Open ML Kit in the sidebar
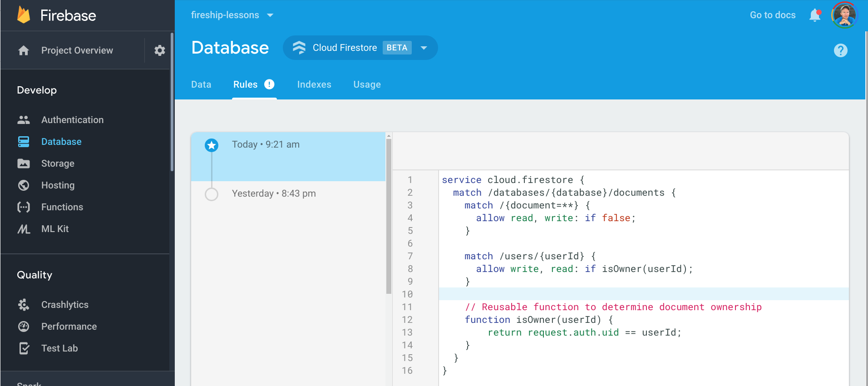This screenshot has height=386, width=868. point(55,229)
